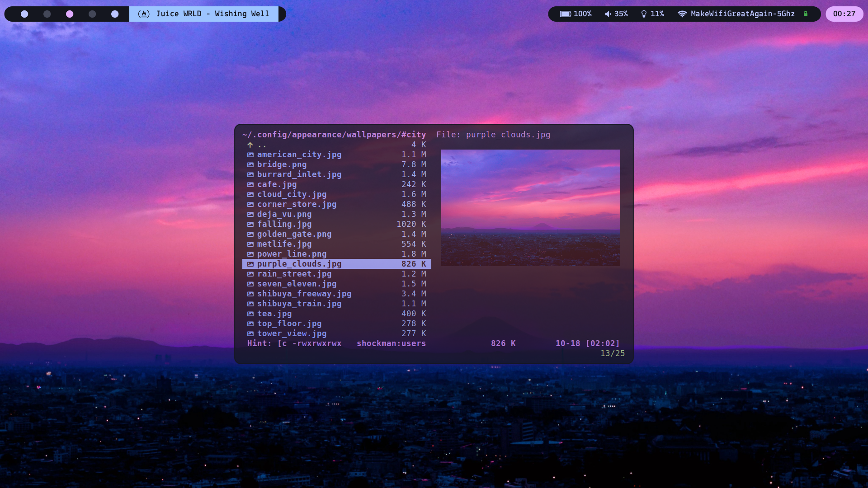868x488 pixels.
Task: Click the 3.4 M size of shibuya_freeway.jpg
Action: pyautogui.click(x=414, y=294)
